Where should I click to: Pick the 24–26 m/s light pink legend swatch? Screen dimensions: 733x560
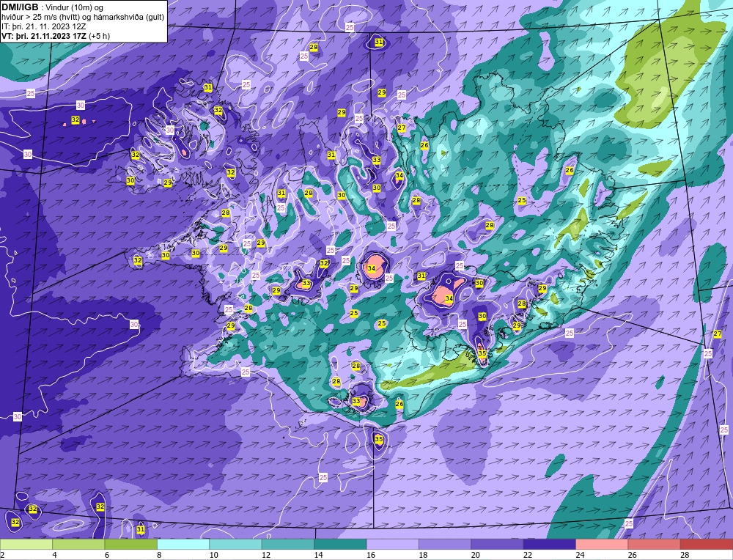point(602,545)
